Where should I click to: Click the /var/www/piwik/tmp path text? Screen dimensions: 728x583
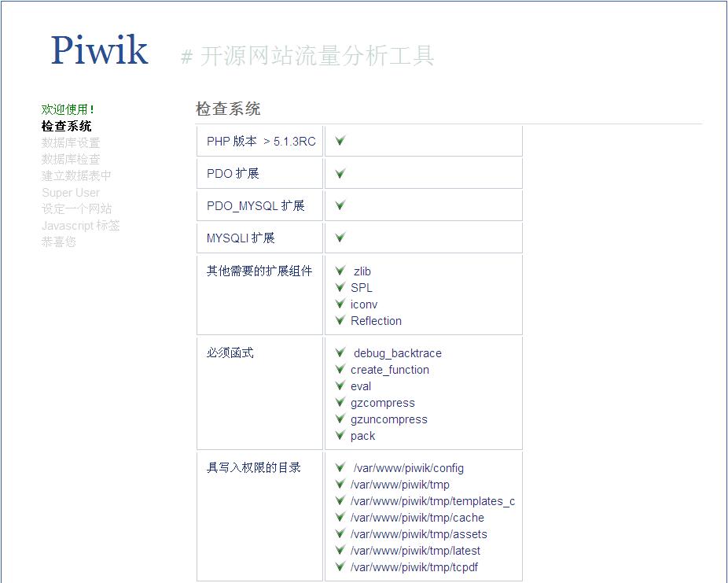[x=399, y=485]
